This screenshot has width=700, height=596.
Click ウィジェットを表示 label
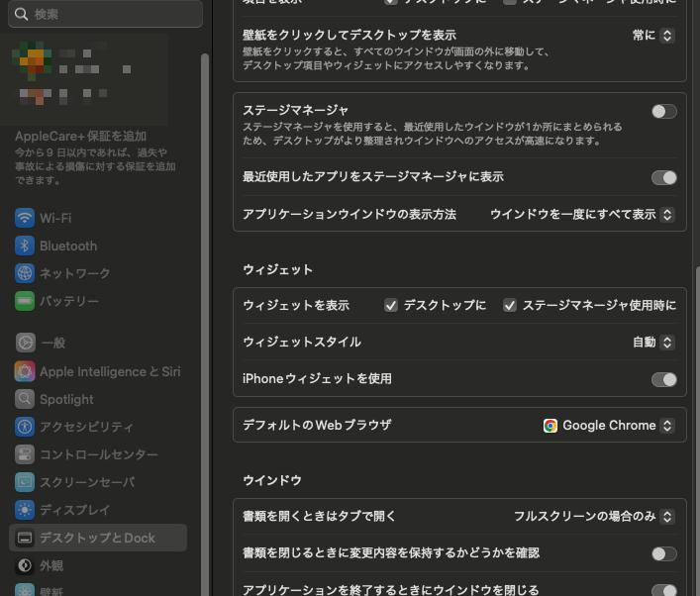(x=296, y=305)
